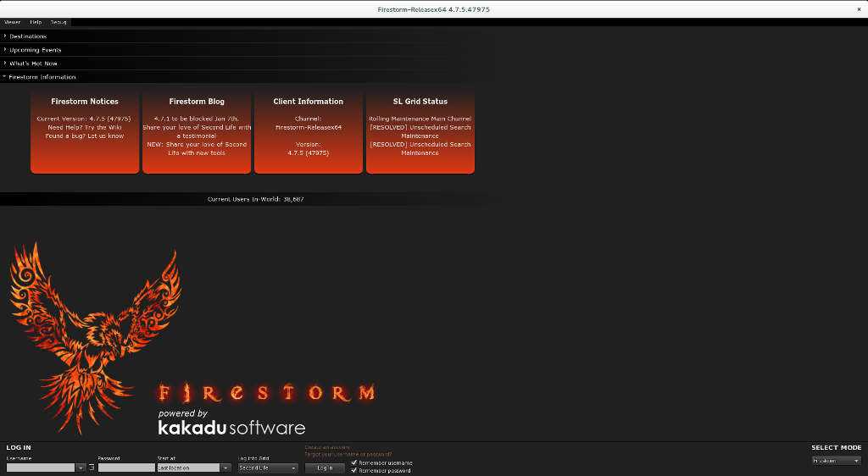Screen dimensions: 868x476
Task: Toggle the Remember username checkbox
Action: [x=354, y=462]
